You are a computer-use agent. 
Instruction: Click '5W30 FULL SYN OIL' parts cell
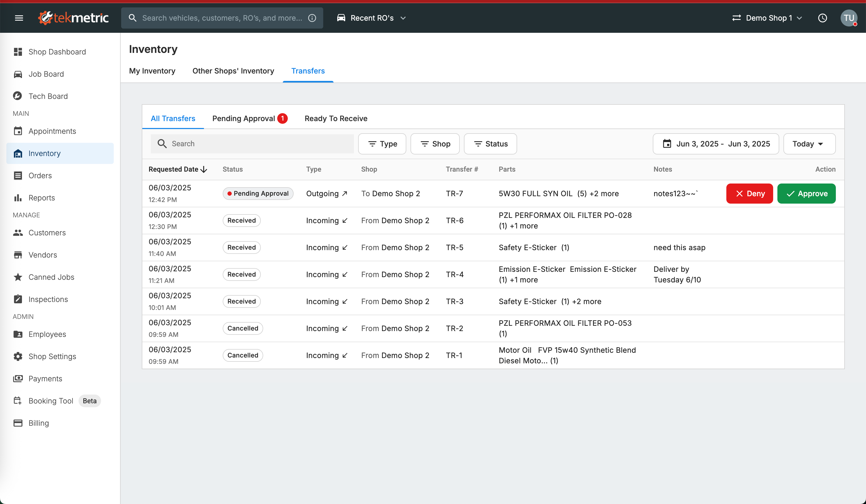(x=559, y=193)
